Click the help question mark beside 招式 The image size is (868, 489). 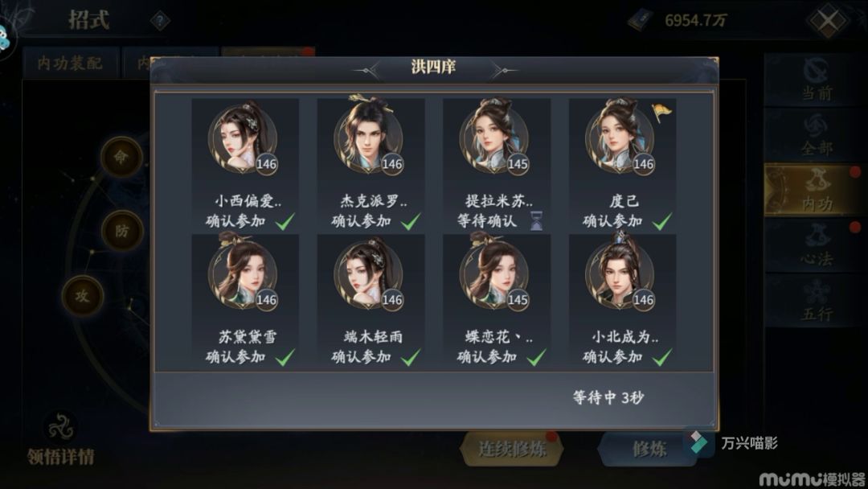point(161,21)
